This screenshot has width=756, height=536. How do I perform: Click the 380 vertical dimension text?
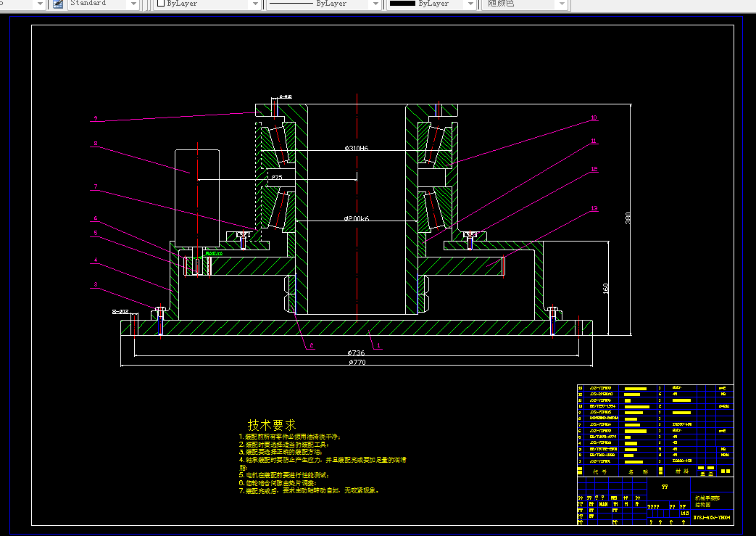627,218
